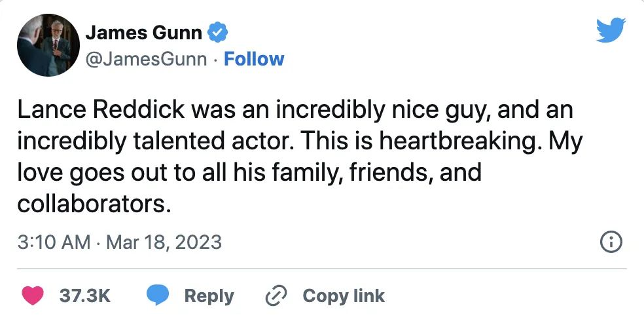Click the 37.3K likes count

click(x=85, y=296)
